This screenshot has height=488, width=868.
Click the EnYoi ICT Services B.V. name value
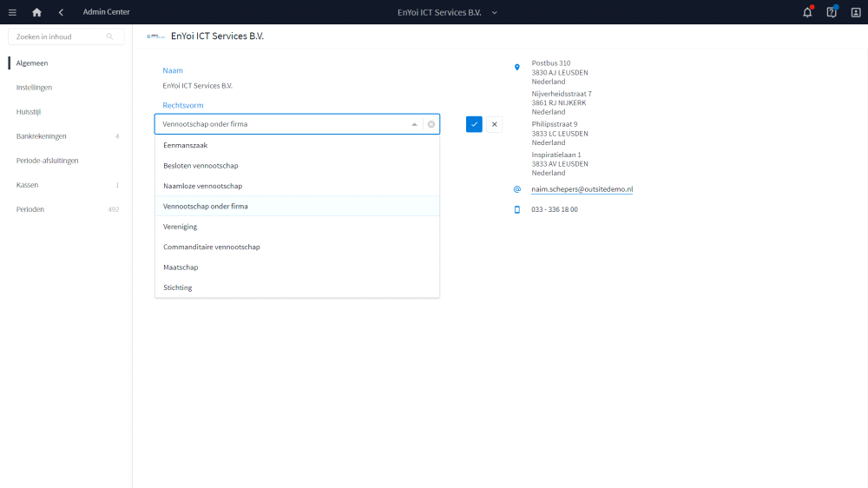[x=198, y=86]
